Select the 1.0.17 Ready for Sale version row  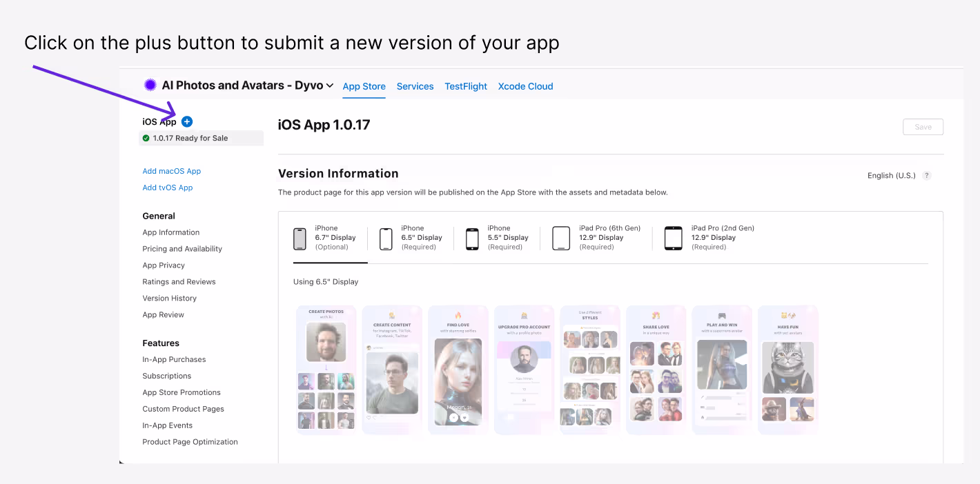[x=201, y=138]
